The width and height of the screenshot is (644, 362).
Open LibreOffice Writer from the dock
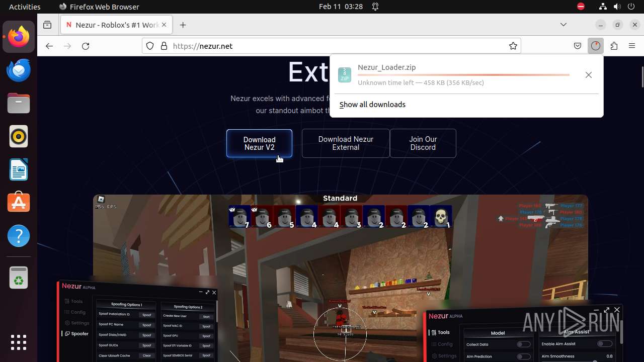pyautogui.click(x=19, y=169)
